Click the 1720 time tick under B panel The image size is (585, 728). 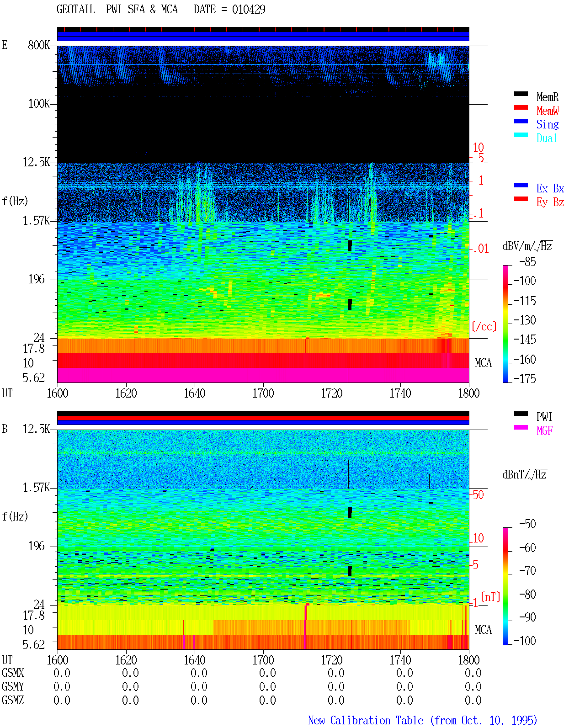(332, 660)
